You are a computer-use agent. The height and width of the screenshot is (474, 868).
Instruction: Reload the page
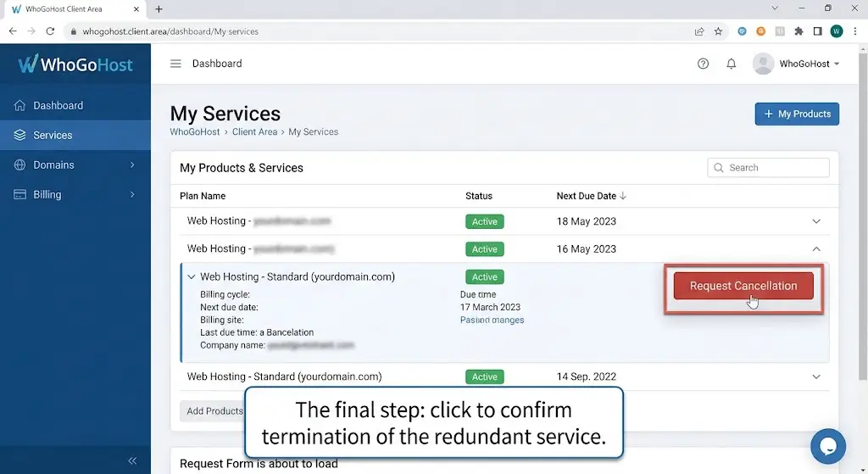50,31
